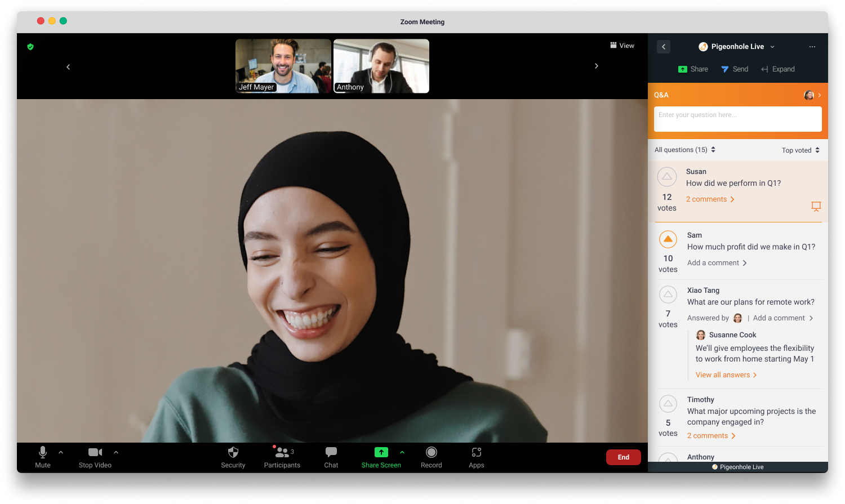Select Jeff Mayer's video thumbnail
Screen dimensions: 845x504
(283, 66)
